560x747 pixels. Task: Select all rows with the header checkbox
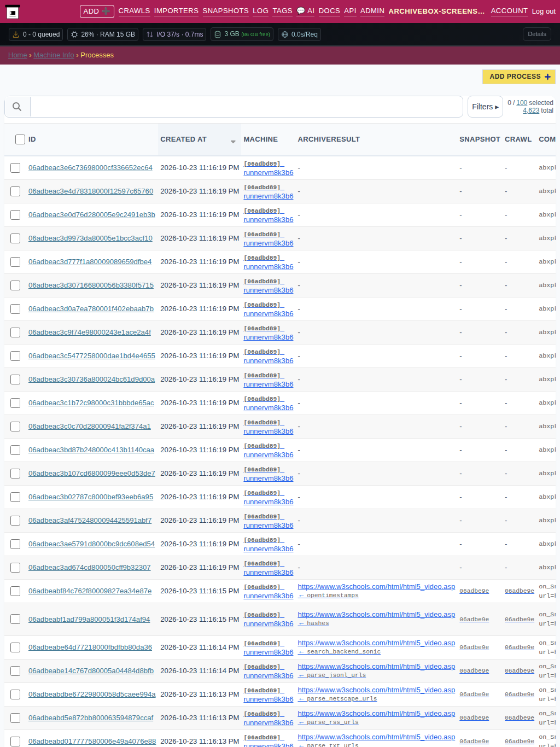[x=20, y=139]
